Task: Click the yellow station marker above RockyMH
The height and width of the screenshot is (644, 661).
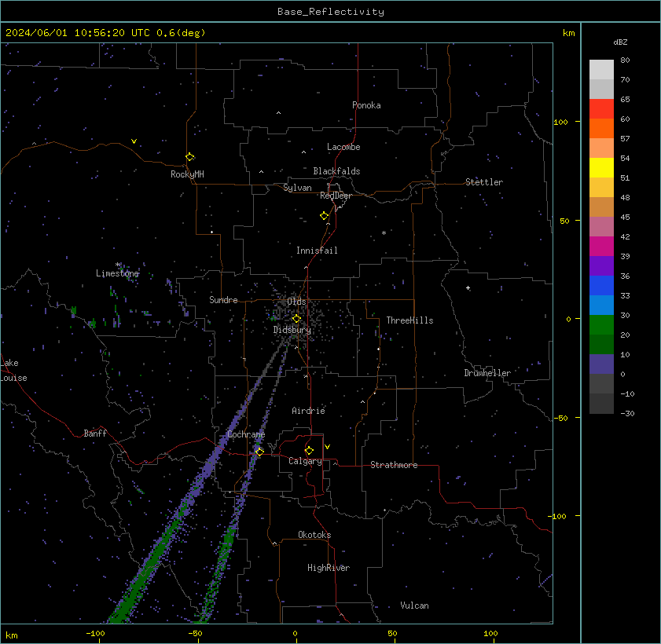Action: point(189,157)
